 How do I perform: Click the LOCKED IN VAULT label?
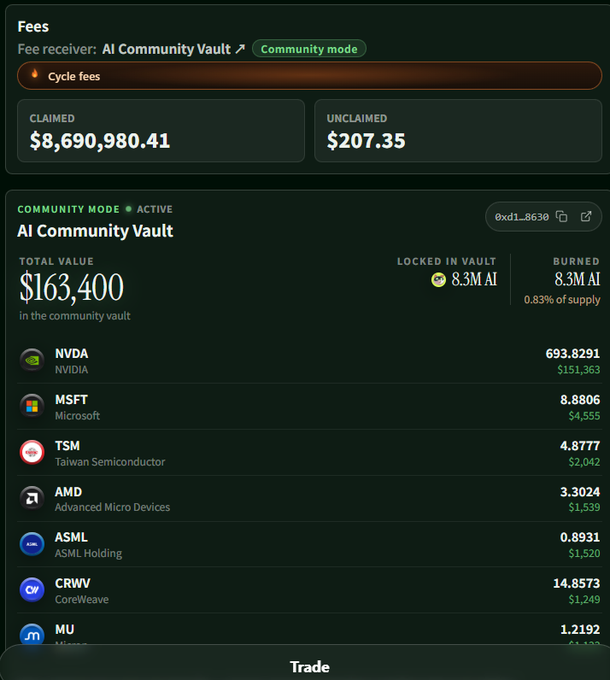coord(447,262)
